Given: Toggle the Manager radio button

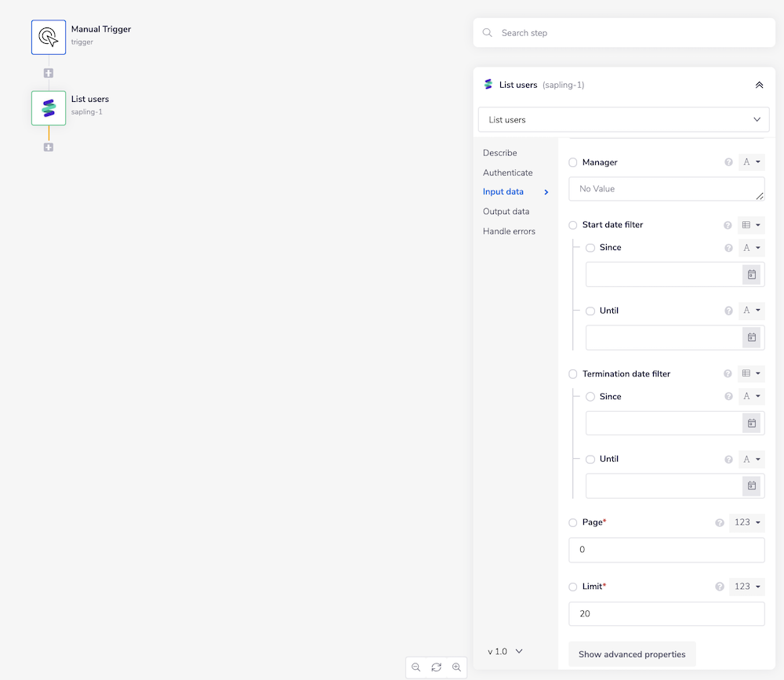Looking at the screenshot, I should click(x=573, y=162).
